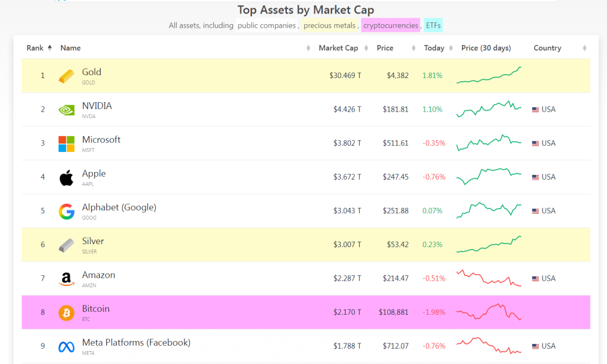Click the Alphabet Google logo icon
Image resolution: width=607 pixels, height=364 pixels.
coord(66,211)
